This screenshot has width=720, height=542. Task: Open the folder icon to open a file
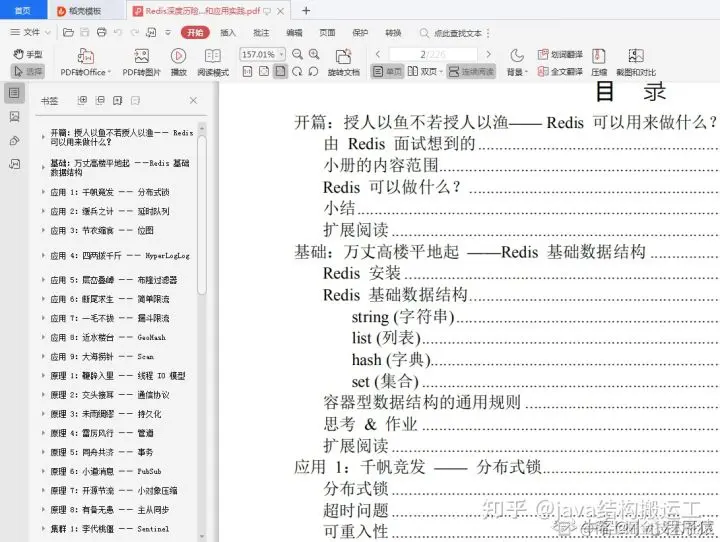coord(68,32)
